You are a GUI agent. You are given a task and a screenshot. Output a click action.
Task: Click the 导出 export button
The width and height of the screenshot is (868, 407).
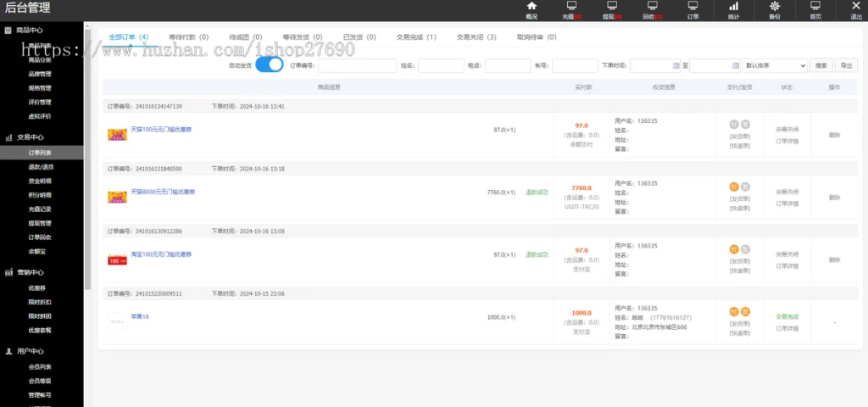(846, 65)
